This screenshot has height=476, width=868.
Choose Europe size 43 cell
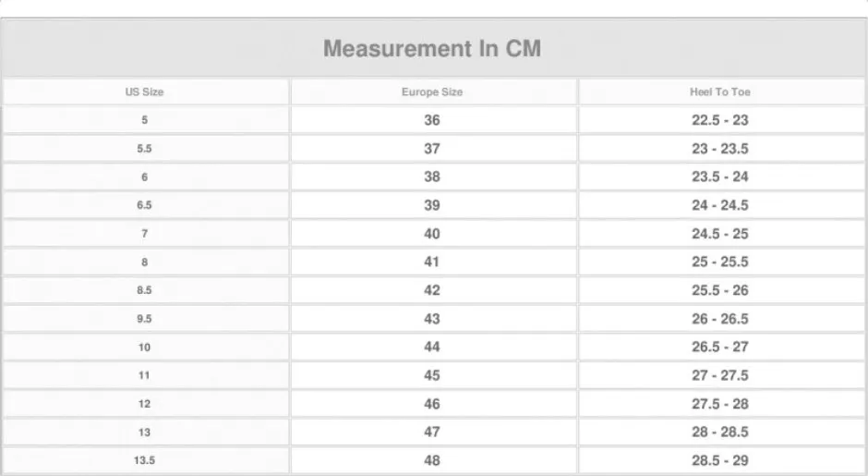433,319
